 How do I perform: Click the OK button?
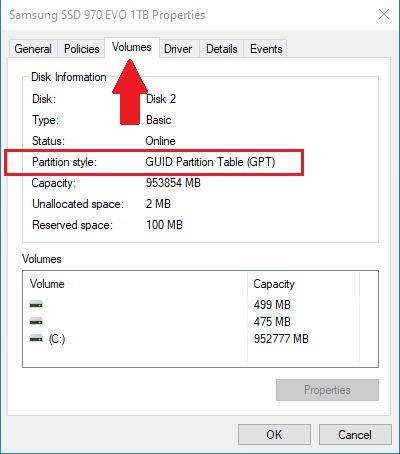pyautogui.click(x=274, y=435)
